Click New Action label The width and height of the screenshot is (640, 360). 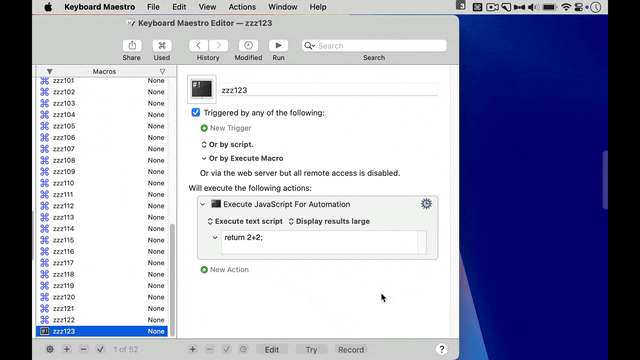click(229, 270)
